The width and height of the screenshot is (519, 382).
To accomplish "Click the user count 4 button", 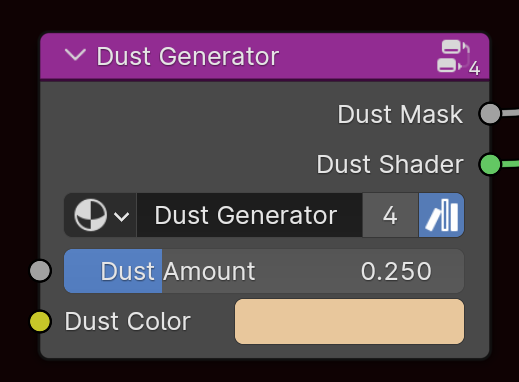I will [390, 215].
